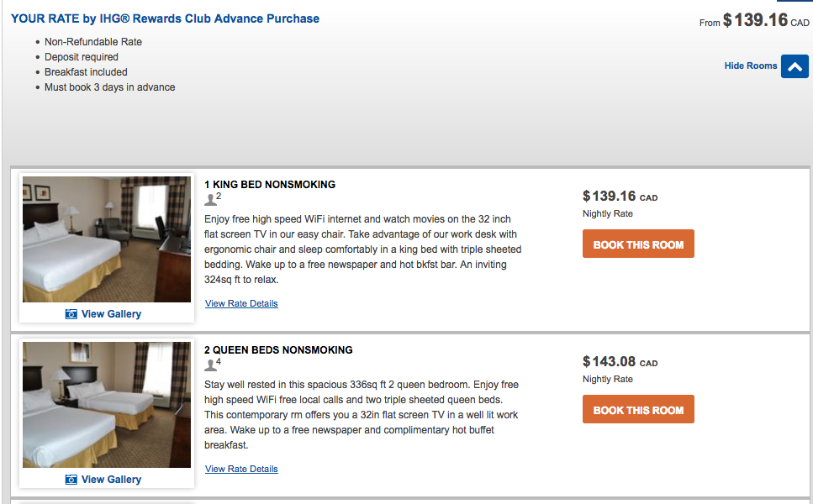Open the two queen beds room photo
Image resolution: width=813 pixels, height=504 pixels.
click(x=107, y=405)
